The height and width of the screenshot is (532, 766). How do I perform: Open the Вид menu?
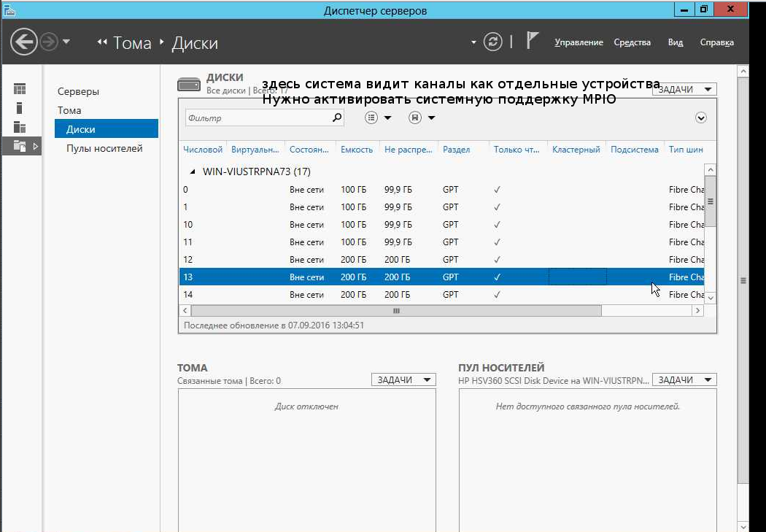(675, 42)
